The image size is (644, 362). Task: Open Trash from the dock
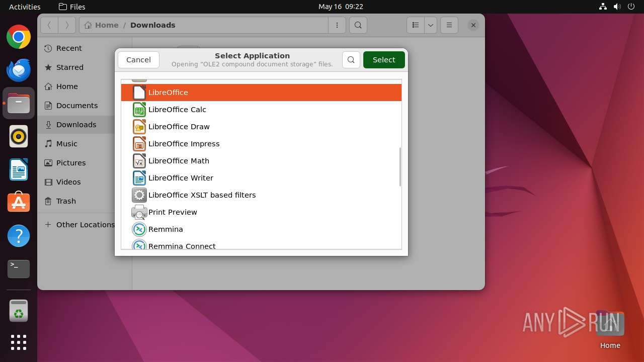pyautogui.click(x=19, y=311)
